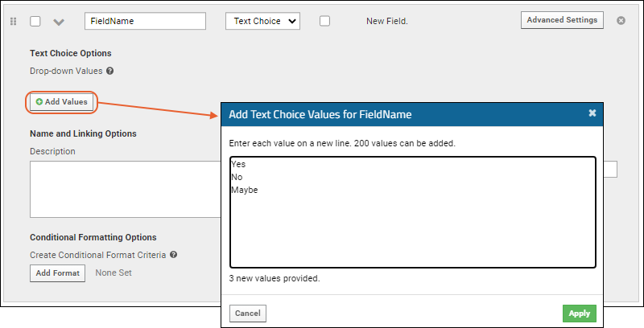Close the Add Text Choice Values dialog

coord(592,113)
